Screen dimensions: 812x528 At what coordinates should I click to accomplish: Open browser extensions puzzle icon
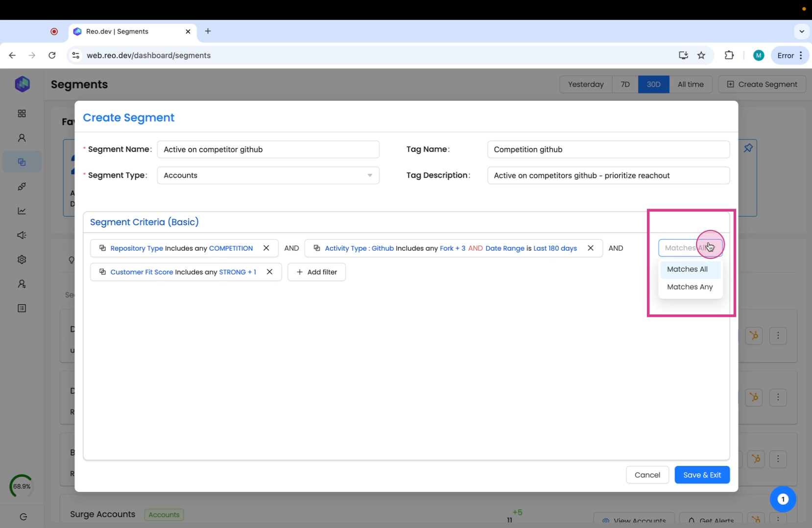(x=729, y=55)
